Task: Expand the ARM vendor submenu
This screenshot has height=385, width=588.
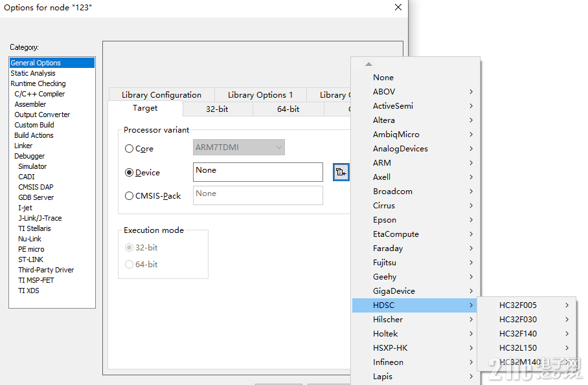Action: click(415, 162)
